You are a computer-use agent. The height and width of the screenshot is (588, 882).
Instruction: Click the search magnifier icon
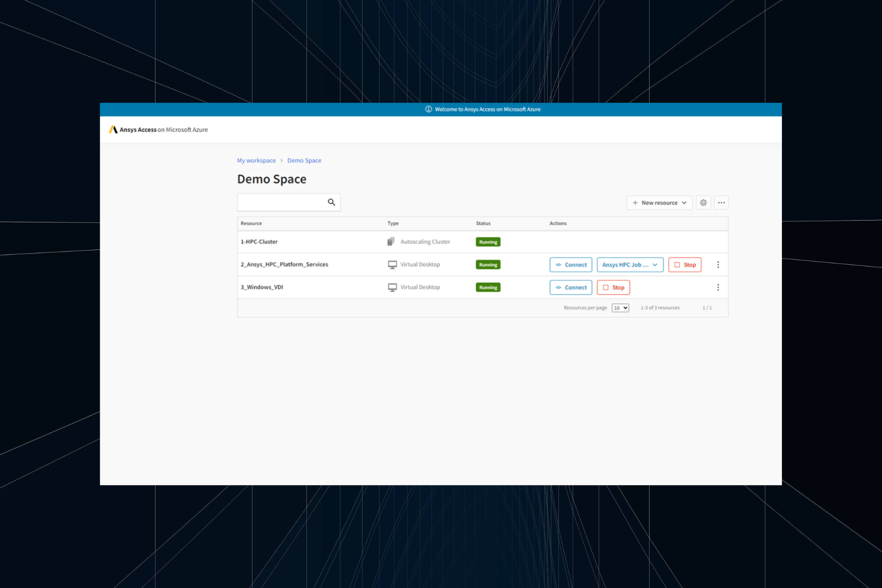(331, 202)
